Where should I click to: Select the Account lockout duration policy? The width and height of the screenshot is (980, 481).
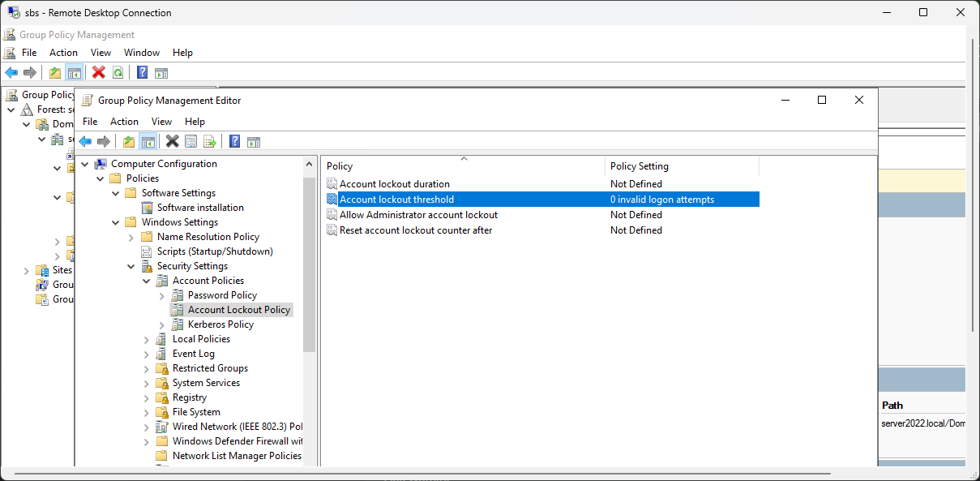(x=394, y=184)
